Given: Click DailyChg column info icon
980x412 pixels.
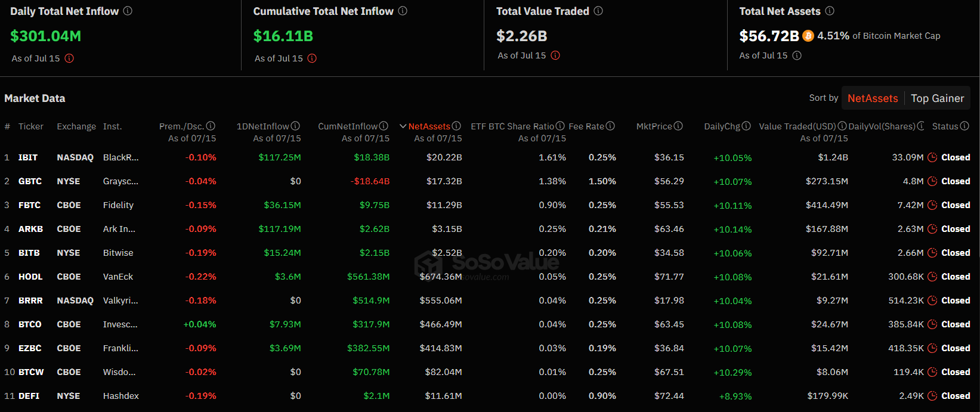Looking at the screenshot, I should pyautogui.click(x=746, y=126).
